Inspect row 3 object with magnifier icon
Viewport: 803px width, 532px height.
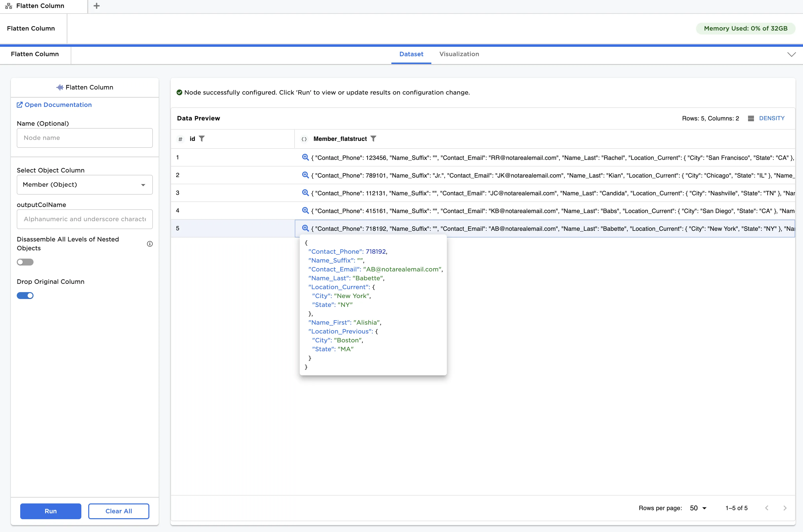[x=305, y=193]
